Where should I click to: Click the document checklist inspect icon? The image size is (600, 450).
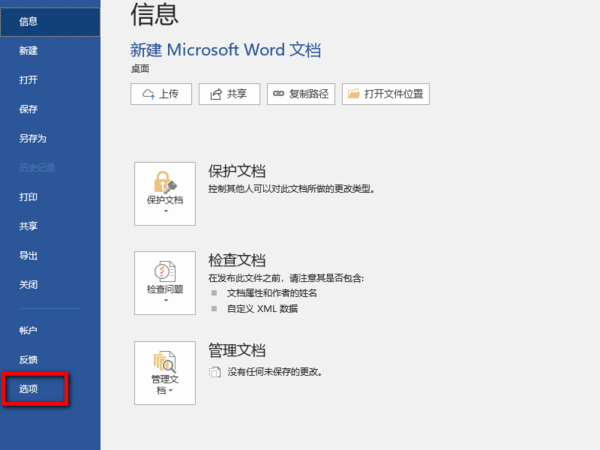click(165, 271)
